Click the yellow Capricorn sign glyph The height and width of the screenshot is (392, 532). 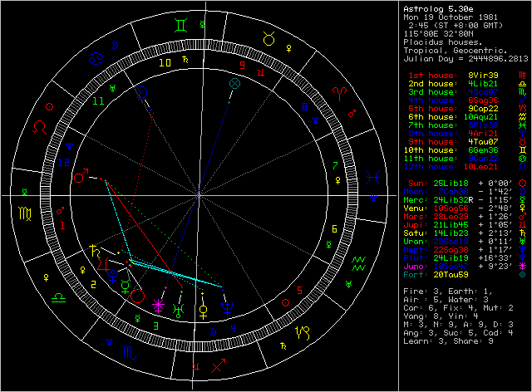[303, 333]
